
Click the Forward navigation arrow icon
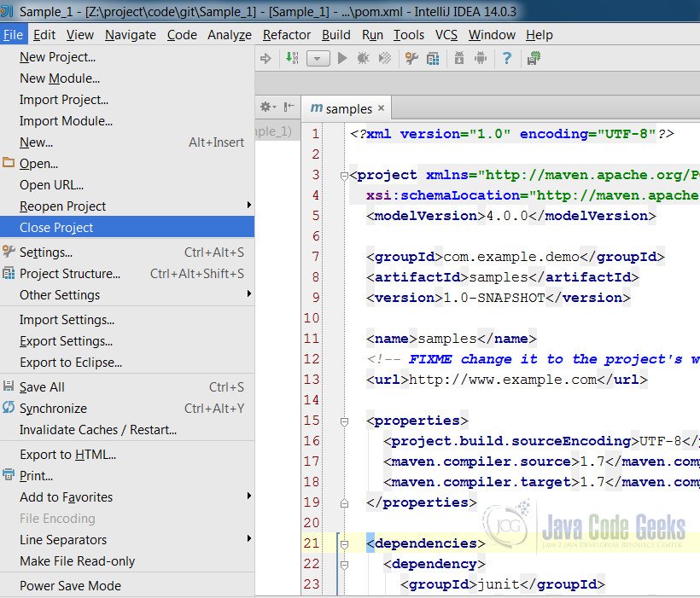click(x=265, y=59)
